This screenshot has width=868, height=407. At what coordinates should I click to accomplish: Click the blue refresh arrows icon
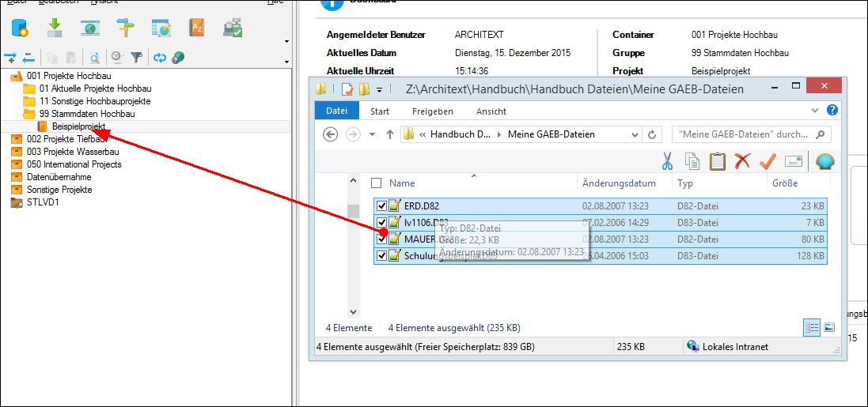(x=160, y=57)
